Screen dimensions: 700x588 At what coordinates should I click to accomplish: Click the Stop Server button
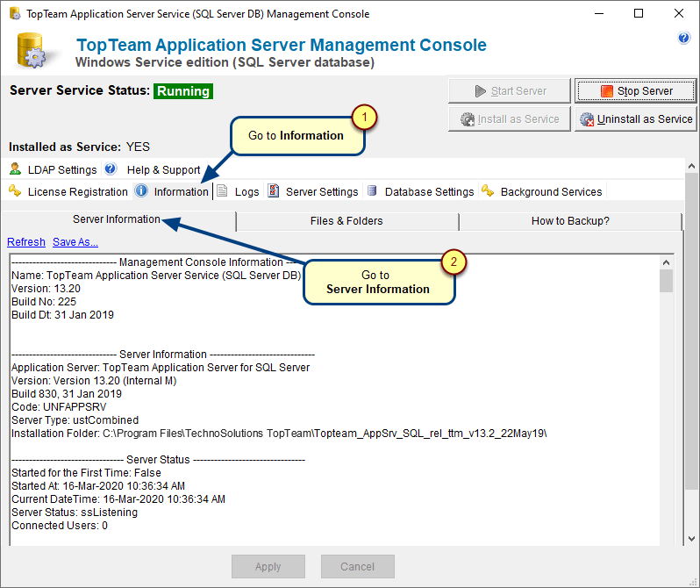(x=636, y=91)
